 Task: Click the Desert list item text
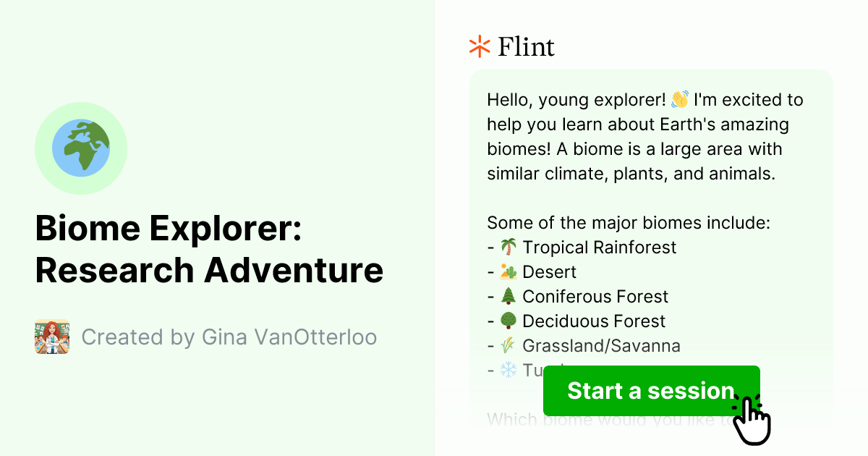551,271
